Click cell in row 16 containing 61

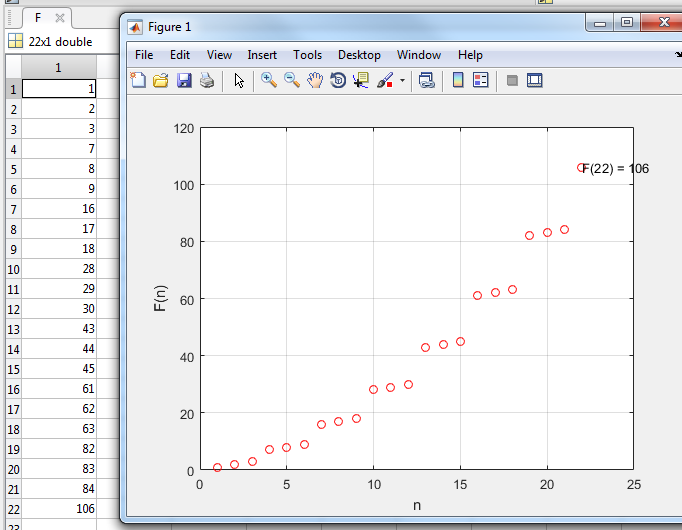click(59, 389)
